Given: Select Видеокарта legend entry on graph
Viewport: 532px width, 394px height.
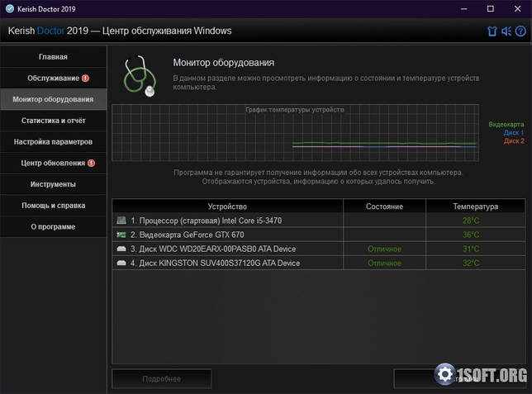Looking at the screenshot, I should coord(506,124).
